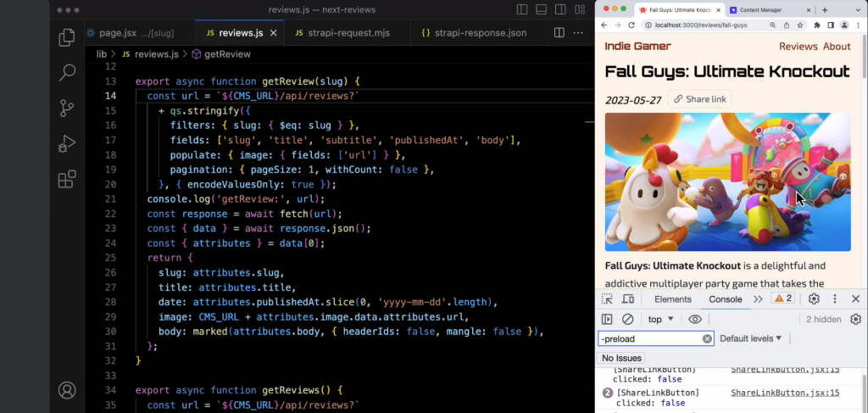Click the warnings badge showing 2
The height and width of the screenshot is (413, 868).
[x=783, y=299]
